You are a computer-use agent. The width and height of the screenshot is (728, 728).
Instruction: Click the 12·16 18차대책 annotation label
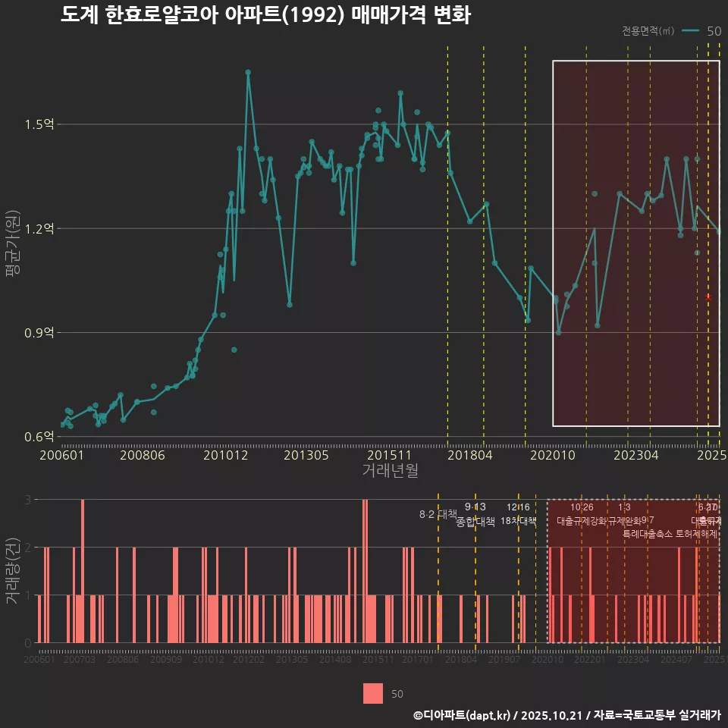519,514
